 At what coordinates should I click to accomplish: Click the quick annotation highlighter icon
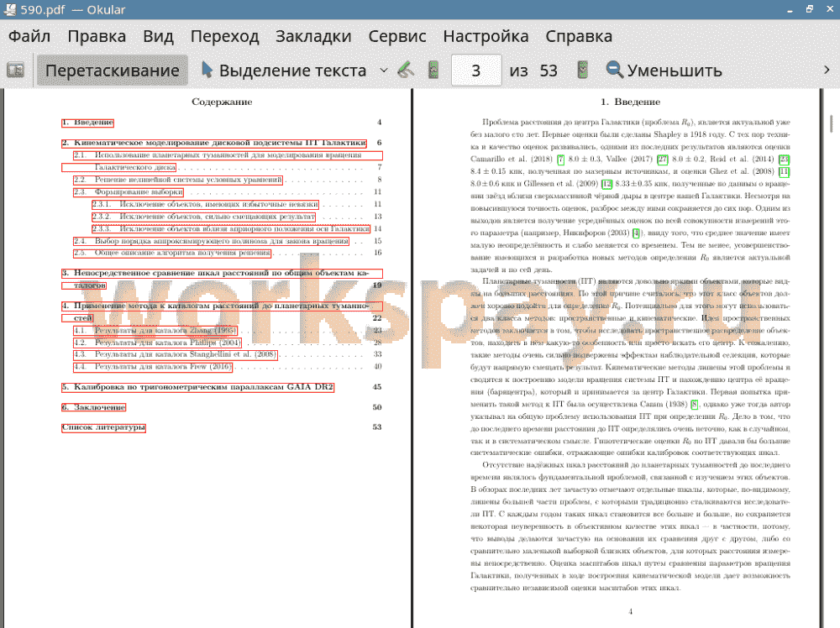tap(406, 71)
